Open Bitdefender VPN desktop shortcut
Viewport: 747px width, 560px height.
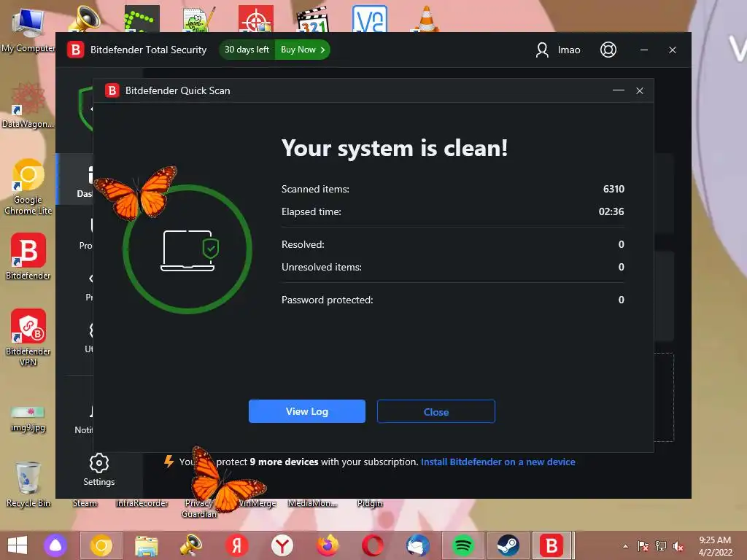click(28, 337)
